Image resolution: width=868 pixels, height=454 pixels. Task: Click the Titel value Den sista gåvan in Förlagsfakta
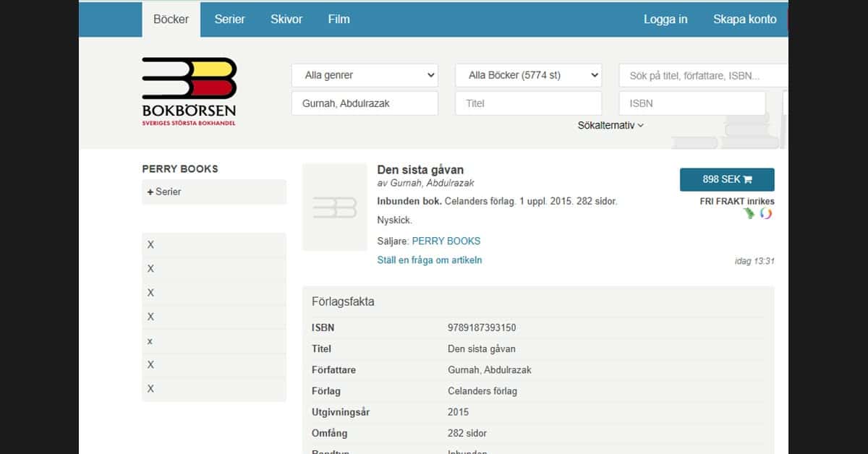[482, 348]
